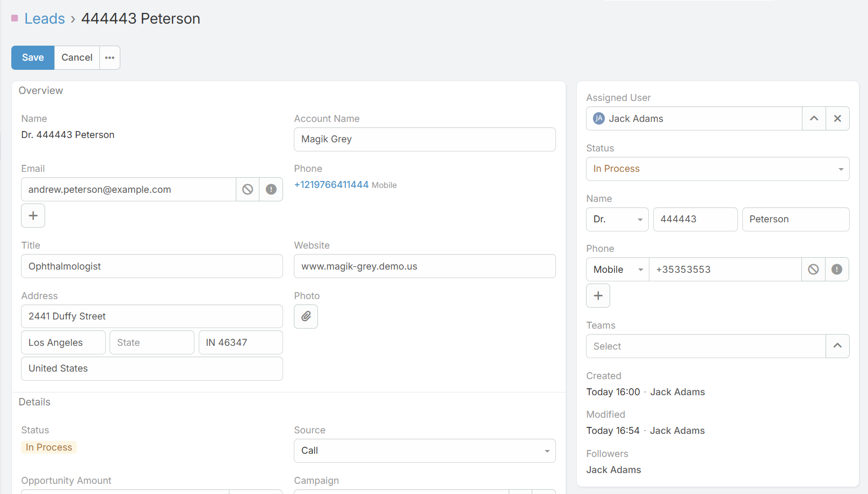Open the Assigned User selection list
Image resolution: width=868 pixels, height=494 pixels.
pos(814,119)
